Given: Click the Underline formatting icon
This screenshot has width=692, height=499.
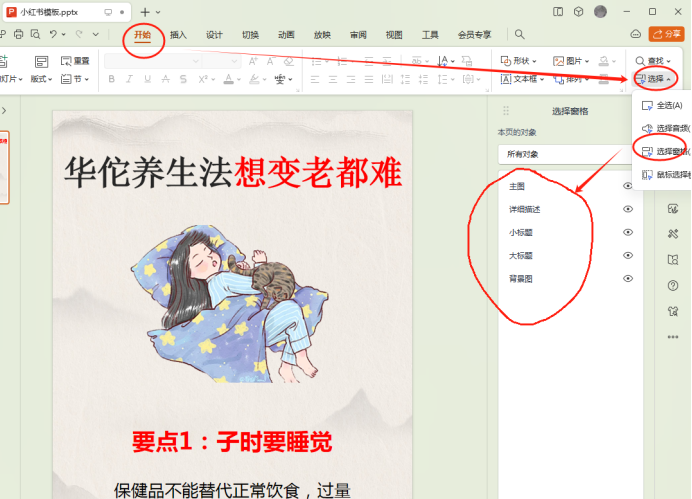Looking at the screenshot, I should (147, 79).
